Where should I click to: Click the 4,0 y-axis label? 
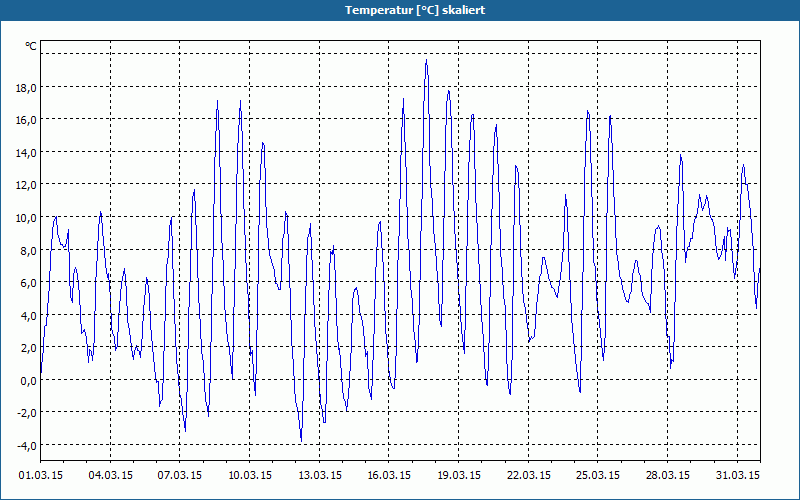click(x=28, y=316)
